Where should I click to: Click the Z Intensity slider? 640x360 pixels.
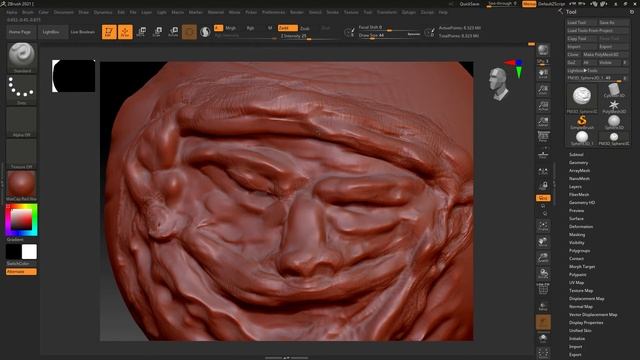pos(309,36)
